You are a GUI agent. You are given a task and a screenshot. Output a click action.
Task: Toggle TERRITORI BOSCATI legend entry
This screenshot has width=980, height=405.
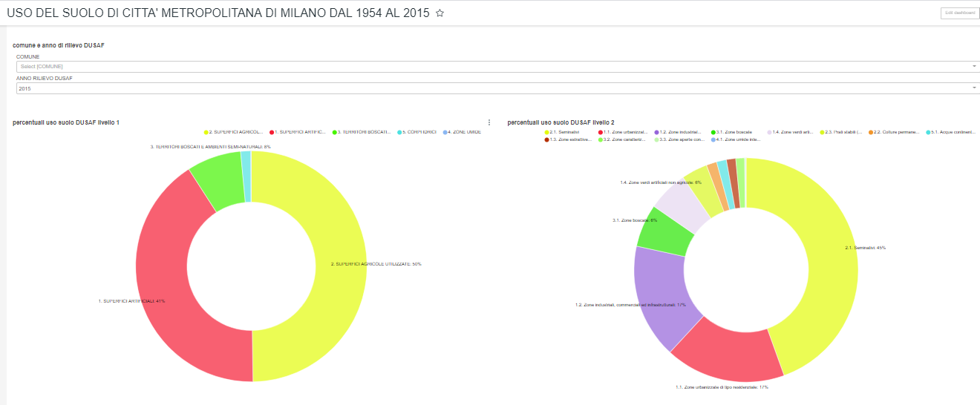[x=363, y=132]
